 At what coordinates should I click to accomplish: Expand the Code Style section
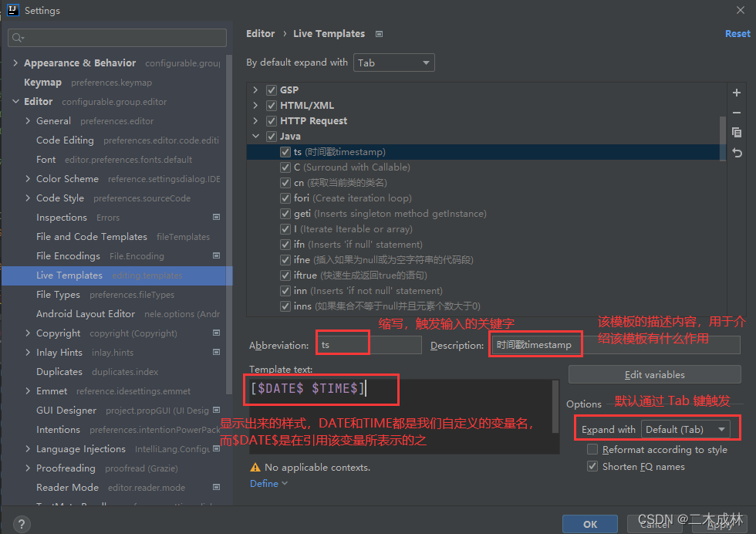pos(28,198)
